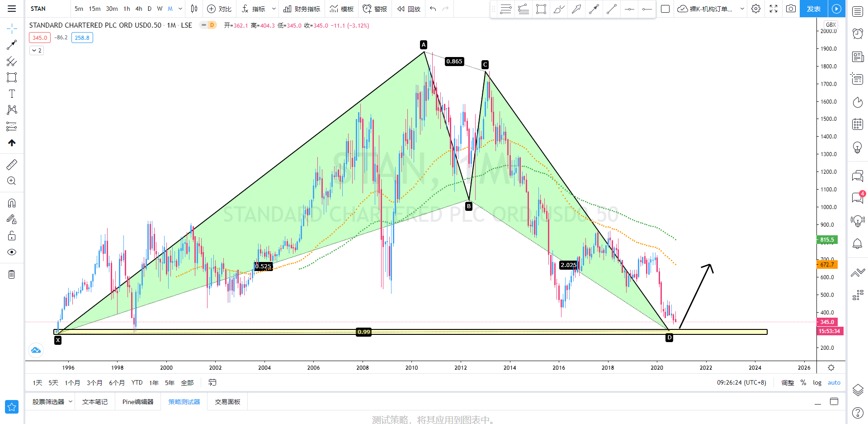Open chart settings gear in top toolbar
Image resolution: width=868 pixels, height=424 pixels.
(756, 9)
